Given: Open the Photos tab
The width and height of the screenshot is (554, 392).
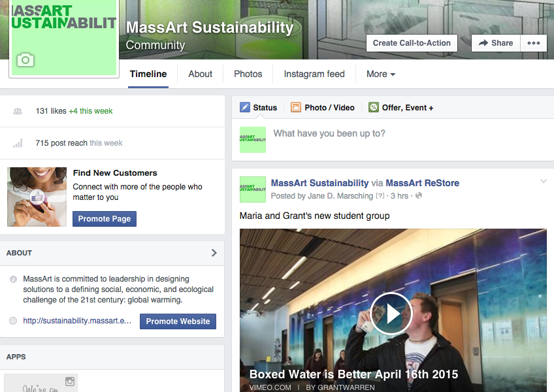Looking at the screenshot, I should [248, 74].
